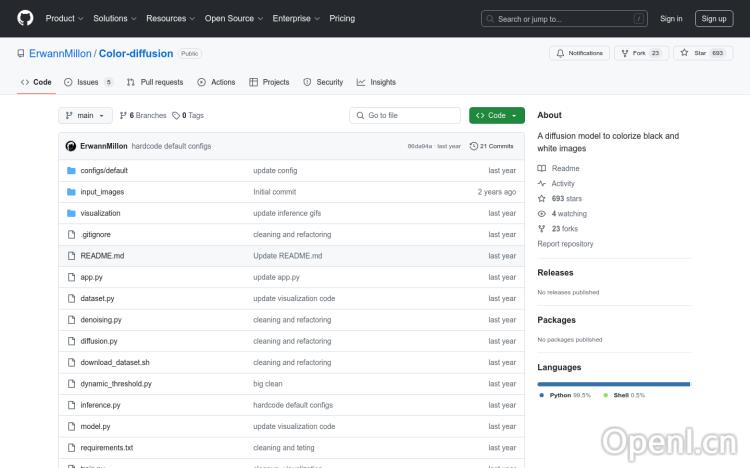This screenshot has width=750, height=468.
Task: Open the ErwannMillon owner link
Action: 54,53
